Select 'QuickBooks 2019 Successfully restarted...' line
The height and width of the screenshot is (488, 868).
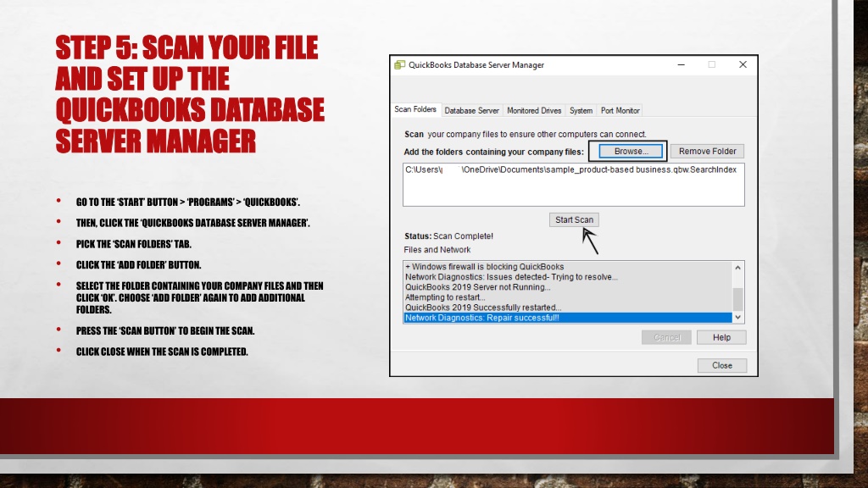click(x=567, y=308)
